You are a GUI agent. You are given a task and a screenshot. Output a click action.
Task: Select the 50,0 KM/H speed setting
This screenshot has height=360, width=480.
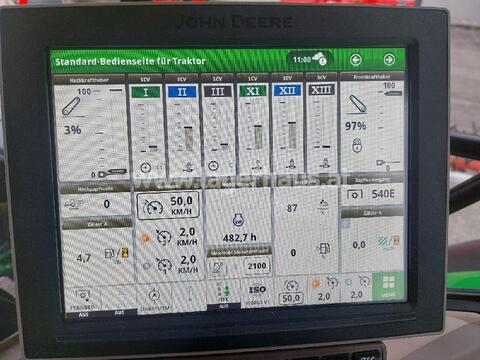coord(168,205)
